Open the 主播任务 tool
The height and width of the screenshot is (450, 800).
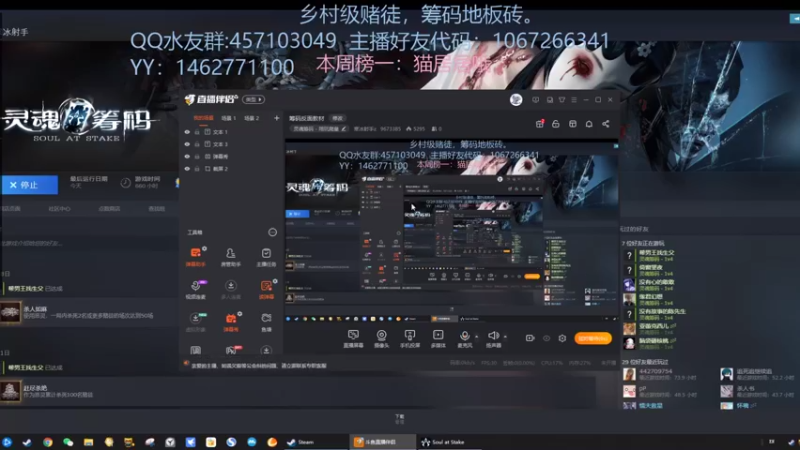(266, 257)
